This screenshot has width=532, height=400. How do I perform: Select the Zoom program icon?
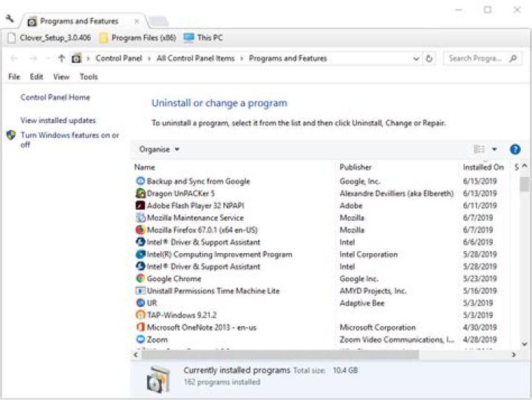click(140, 339)
